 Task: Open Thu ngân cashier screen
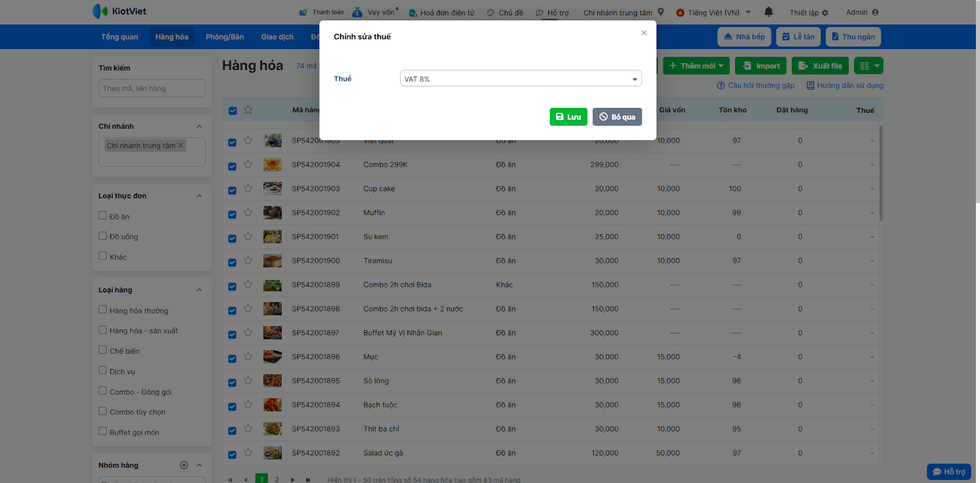click(x=853, y=37)
